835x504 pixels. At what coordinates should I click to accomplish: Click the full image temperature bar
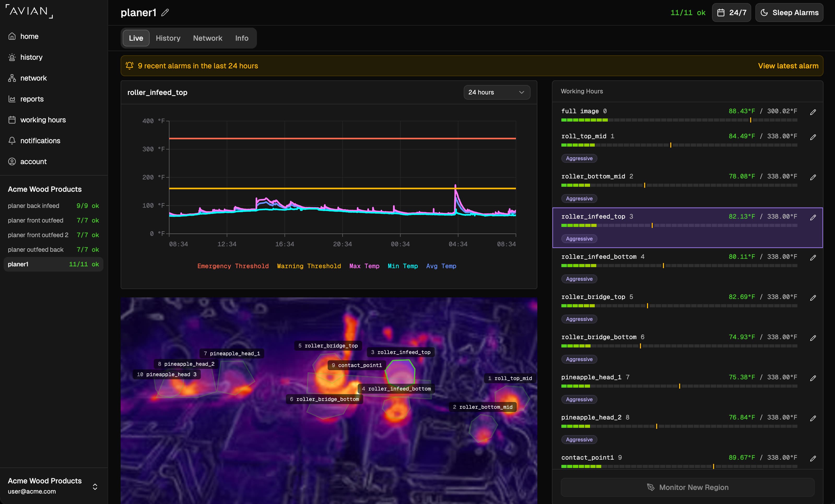[x=679, y=120]
